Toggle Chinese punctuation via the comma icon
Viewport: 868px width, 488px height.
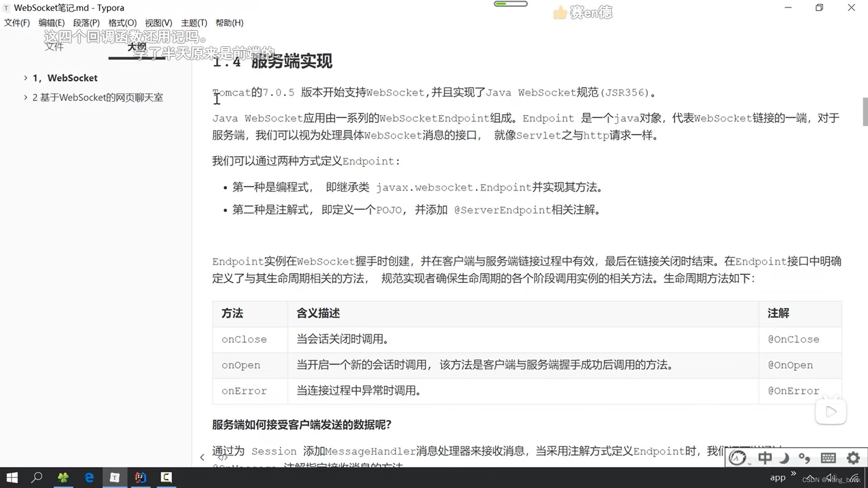click(805, 458)
